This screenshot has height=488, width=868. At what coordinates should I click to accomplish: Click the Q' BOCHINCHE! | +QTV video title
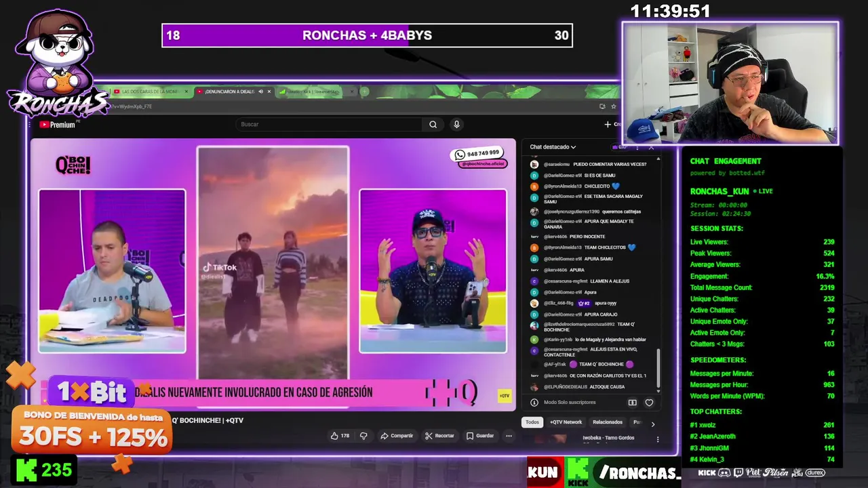[208, 420]
